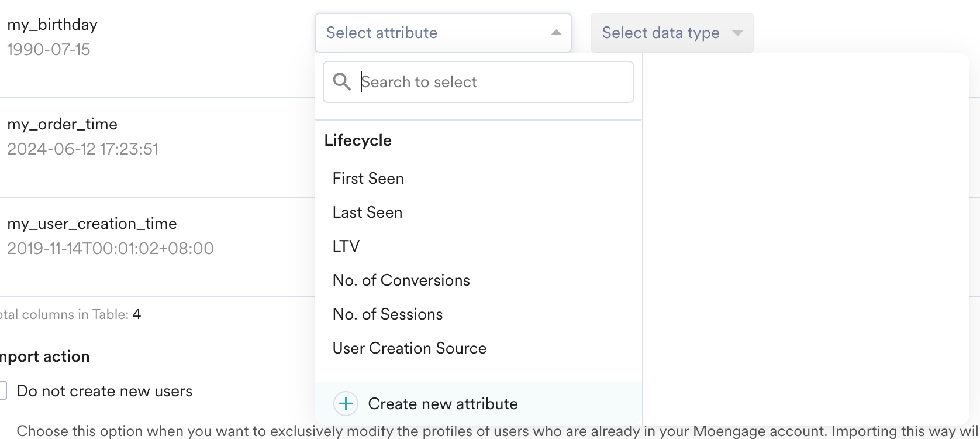Collapse the Select attribute dropdown using its up arrow
980x439 pixels.
556,33
